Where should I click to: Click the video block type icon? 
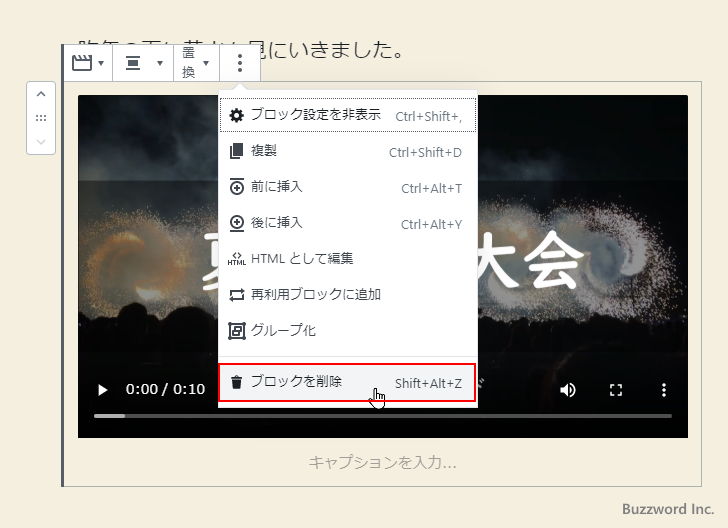87,63
